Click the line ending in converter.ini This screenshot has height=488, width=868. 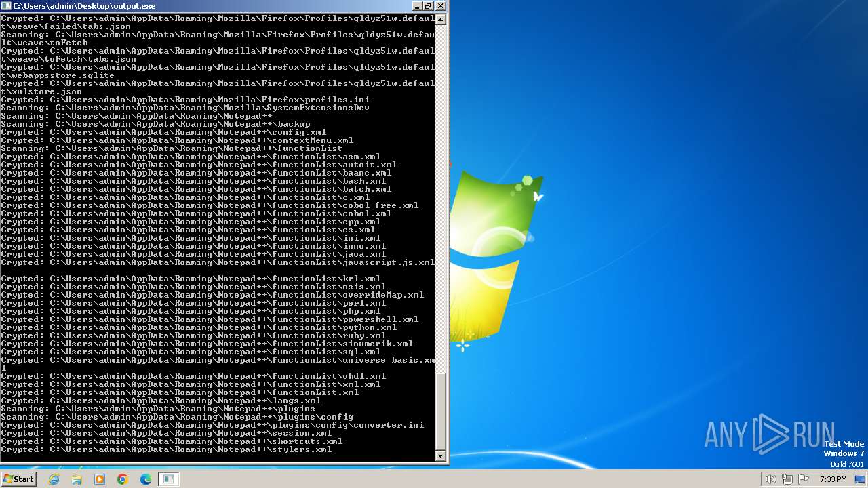coord(212,425)
